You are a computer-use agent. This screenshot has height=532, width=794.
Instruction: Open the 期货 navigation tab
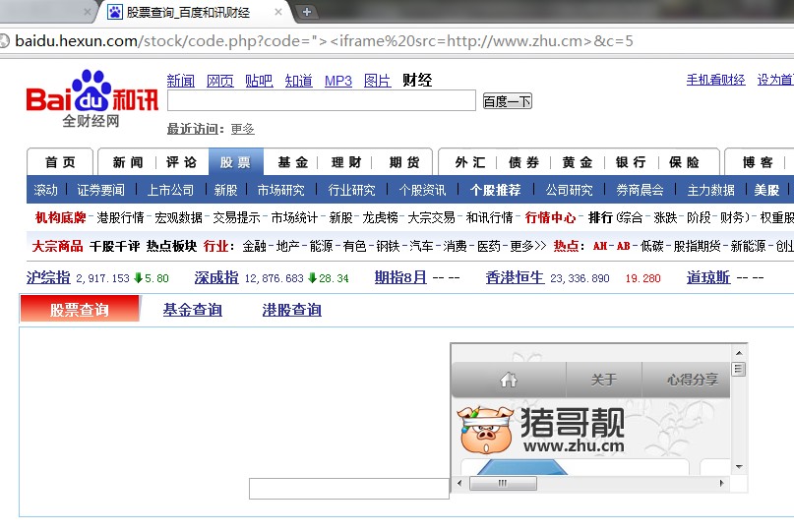click(x=404, y=162)
